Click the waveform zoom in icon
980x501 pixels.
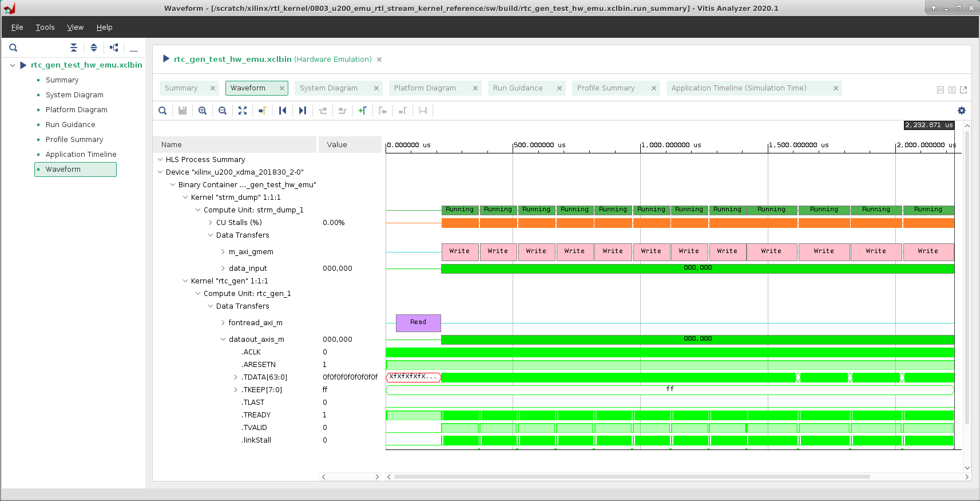click(x=203, y=111)
